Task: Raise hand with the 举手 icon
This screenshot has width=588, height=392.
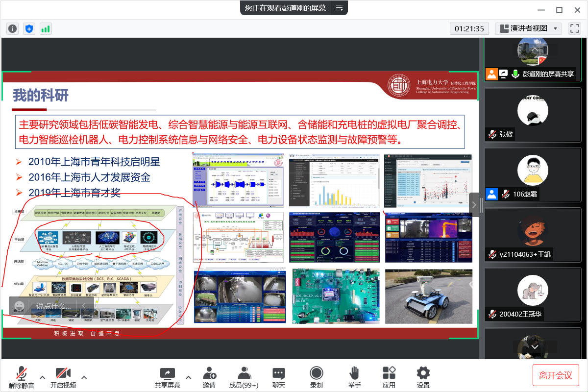Action: 354,377
